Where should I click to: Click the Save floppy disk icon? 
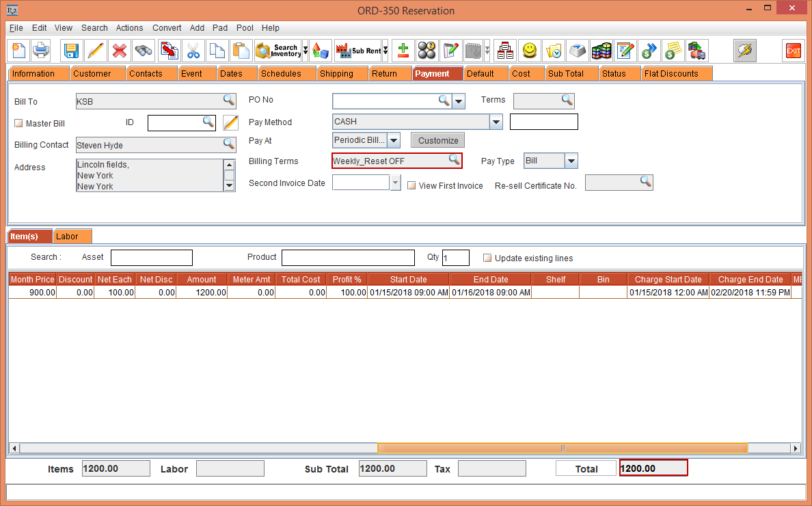pos(71,51)
